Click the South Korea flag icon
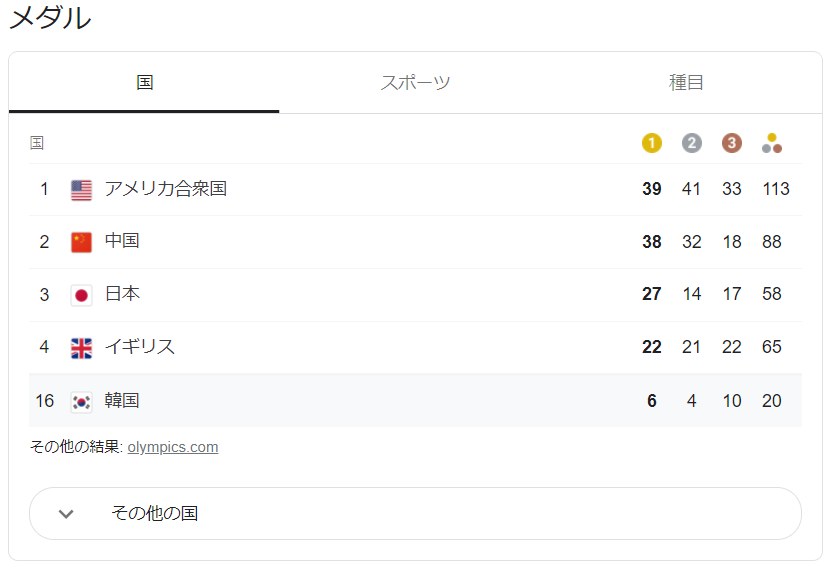The height and width of the screenshot is (570, 837). (x=81, y=401)
